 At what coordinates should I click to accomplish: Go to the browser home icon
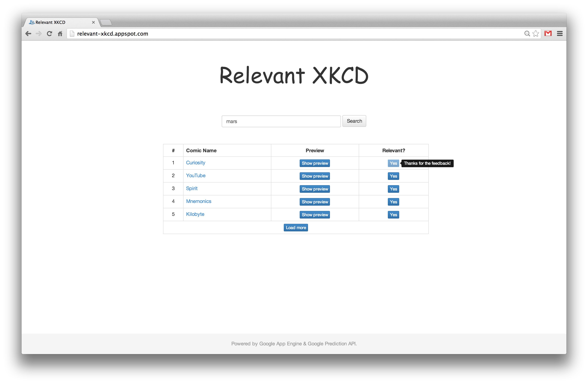(60, 34)
